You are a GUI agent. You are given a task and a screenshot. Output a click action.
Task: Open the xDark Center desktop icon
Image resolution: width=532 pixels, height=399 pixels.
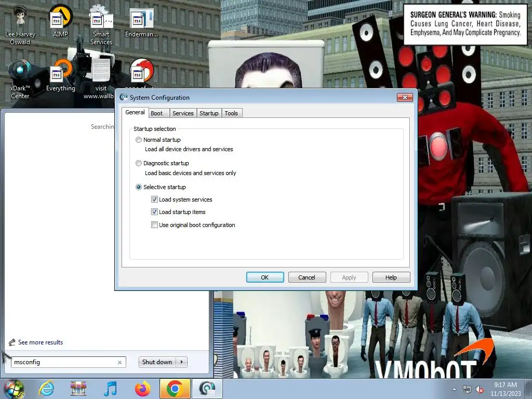point(20,79)
